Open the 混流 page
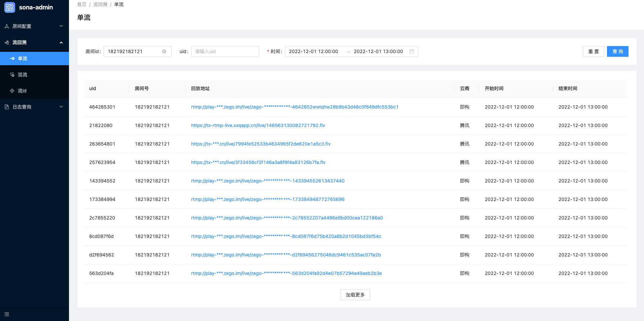644x321 pixels. click(x=34, y=75)
